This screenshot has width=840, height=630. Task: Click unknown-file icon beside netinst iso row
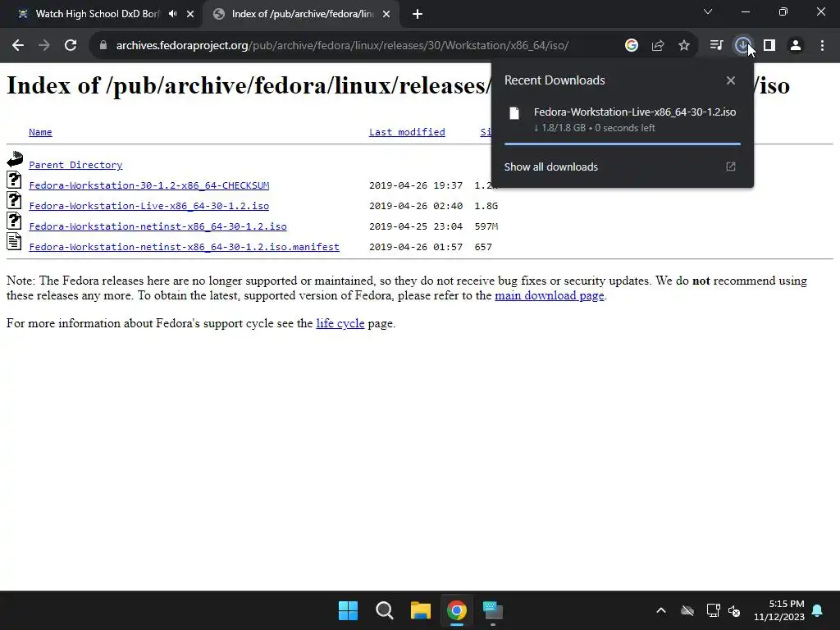point(15,221)
